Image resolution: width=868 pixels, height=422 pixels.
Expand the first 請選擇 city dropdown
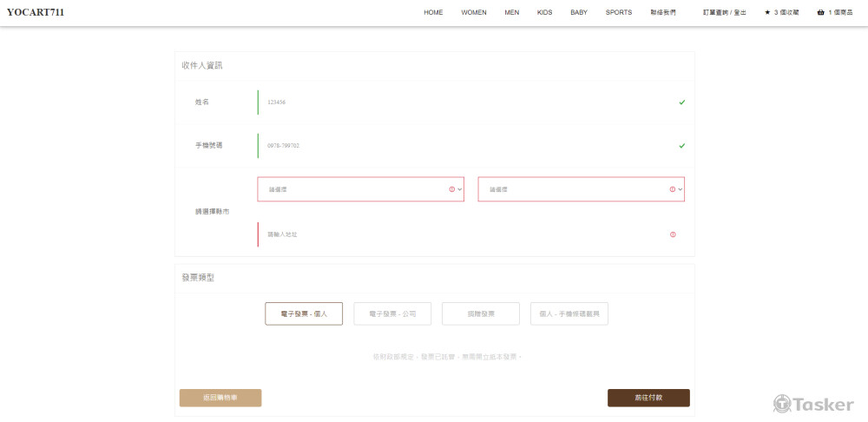pyautogui.click(x=356, y=189)
